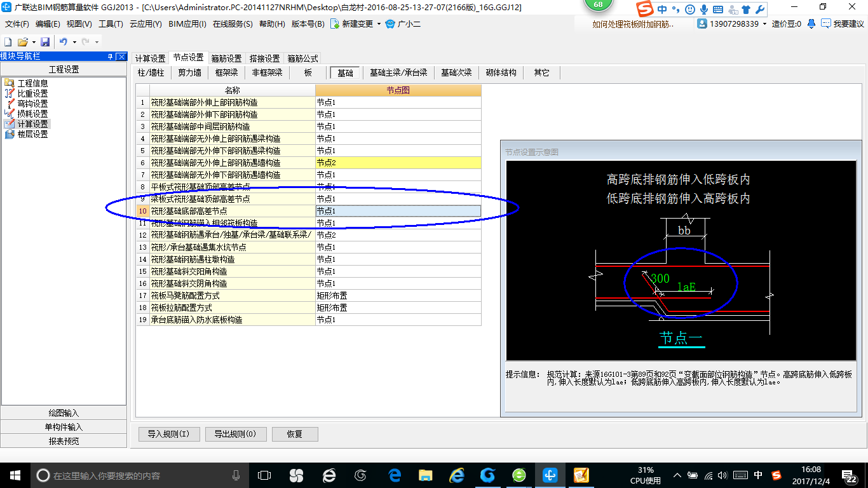
Task: Click the 恢复 button
Action: pyautogui.click(x=295, y=435)
